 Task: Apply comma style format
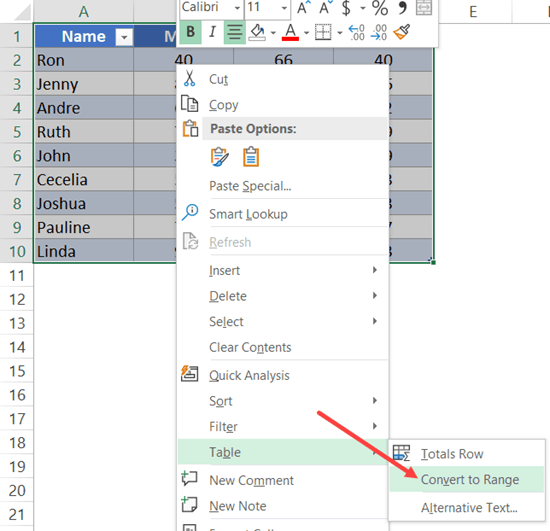tap(403, 8)
